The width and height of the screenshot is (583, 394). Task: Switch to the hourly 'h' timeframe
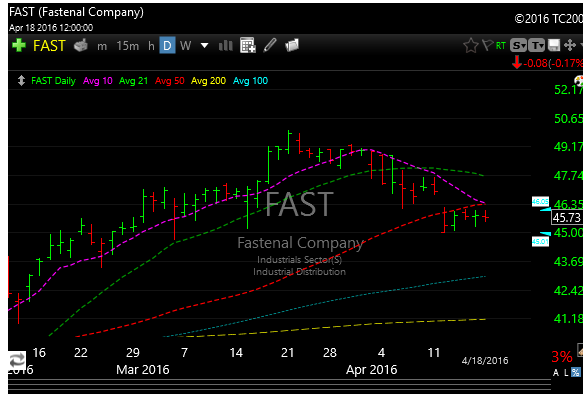click(x=151, y=46)
